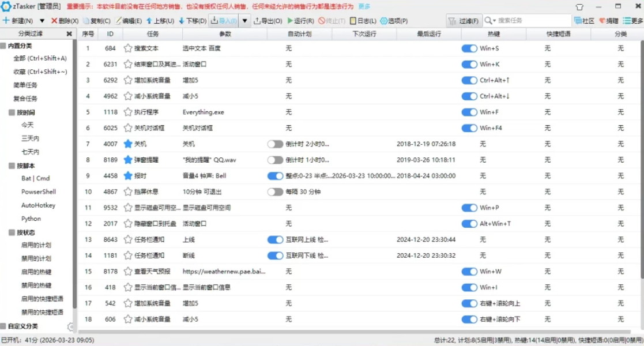This screenshot has width=644, height=346.
Task: Open the dropdown arrow beside Import (导入)
Action: click(244, 21)
